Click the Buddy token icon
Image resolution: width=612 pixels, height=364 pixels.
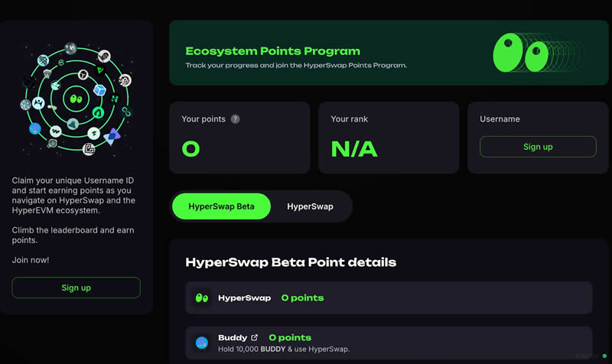tap(202, 343)
